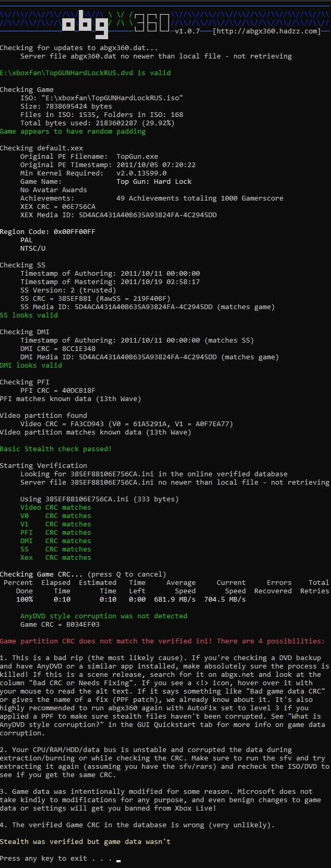The height and width of the screenshot is (868, 331).
Task: Click 'Video partition matches known data' line
Action: click(96, 432)
